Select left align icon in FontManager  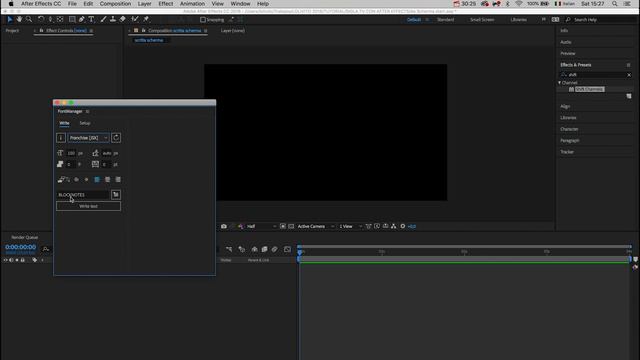97,180
